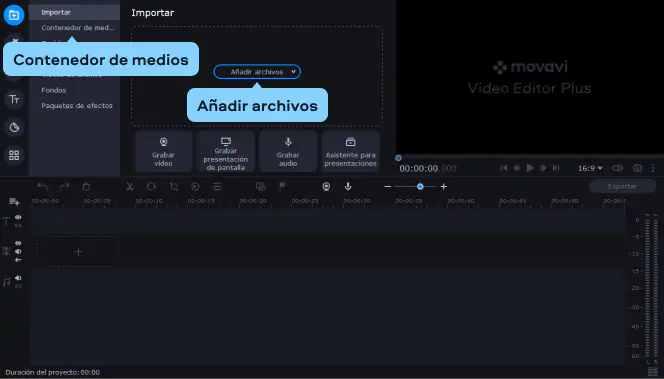Open the Import tab icon in sidebar

point(14,15)
